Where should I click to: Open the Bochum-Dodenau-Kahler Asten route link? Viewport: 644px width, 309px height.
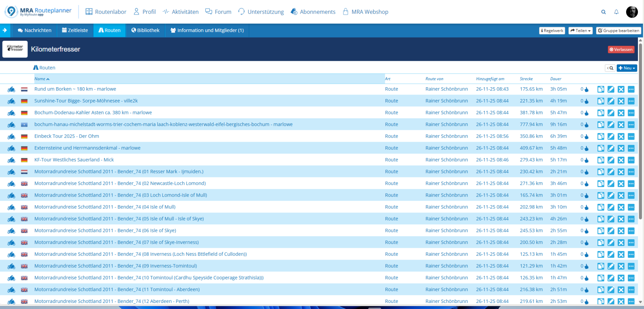(x=93, y=113)
